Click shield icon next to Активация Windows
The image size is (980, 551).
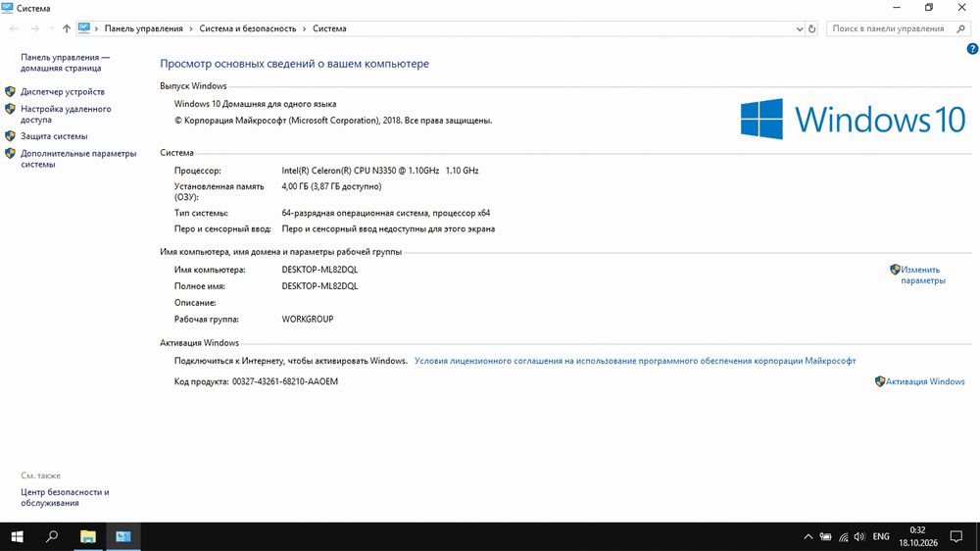[880, 381]
